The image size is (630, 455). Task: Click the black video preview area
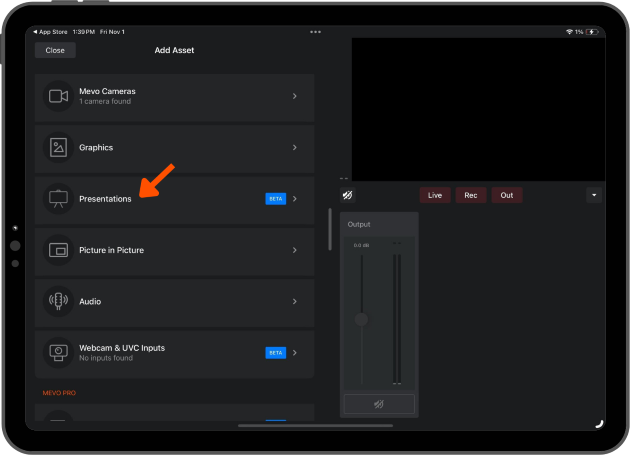(479, 109)
